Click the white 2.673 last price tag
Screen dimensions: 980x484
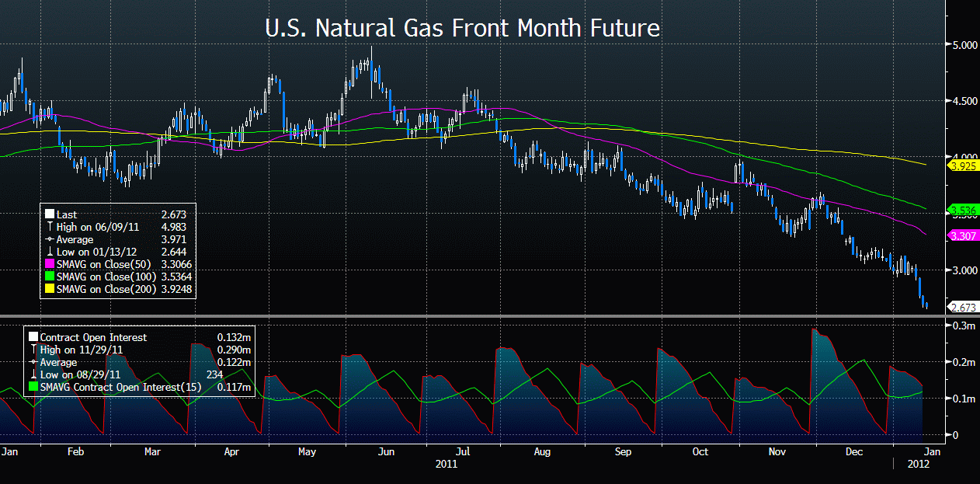(x=962, y=308)
